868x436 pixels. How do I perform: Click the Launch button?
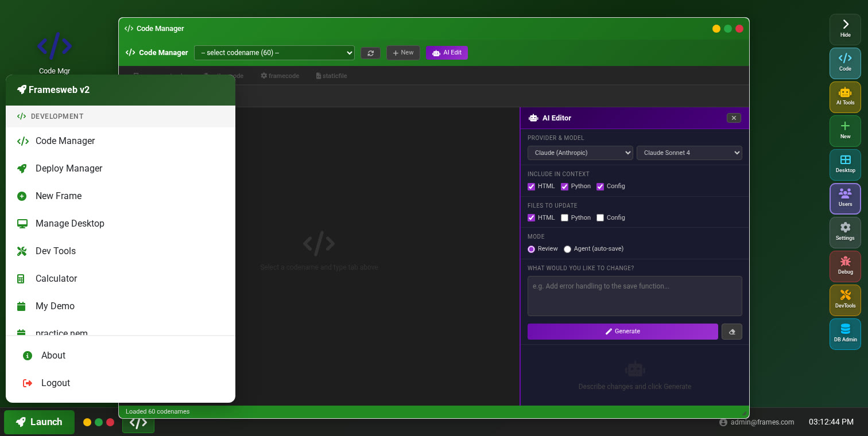point(38,422)
